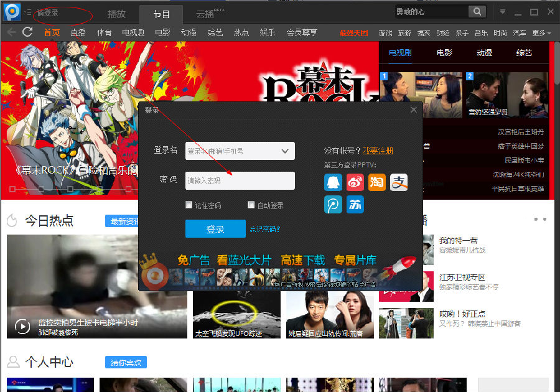Switch to the 播放 tab
This screenshot has height=392, width=560.
pyautogui.click(x=116, y=14)
